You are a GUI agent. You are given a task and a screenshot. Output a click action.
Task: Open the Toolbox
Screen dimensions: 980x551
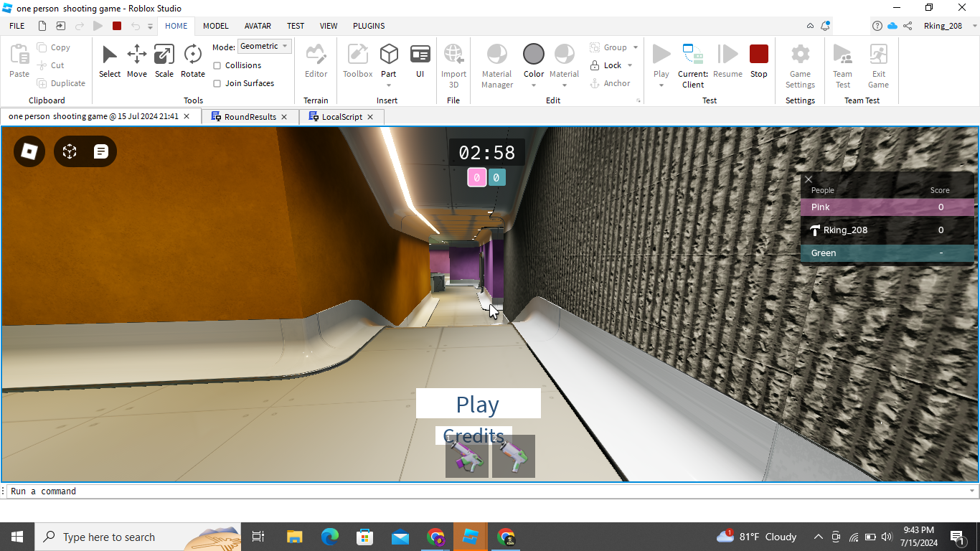pos(357,61)
